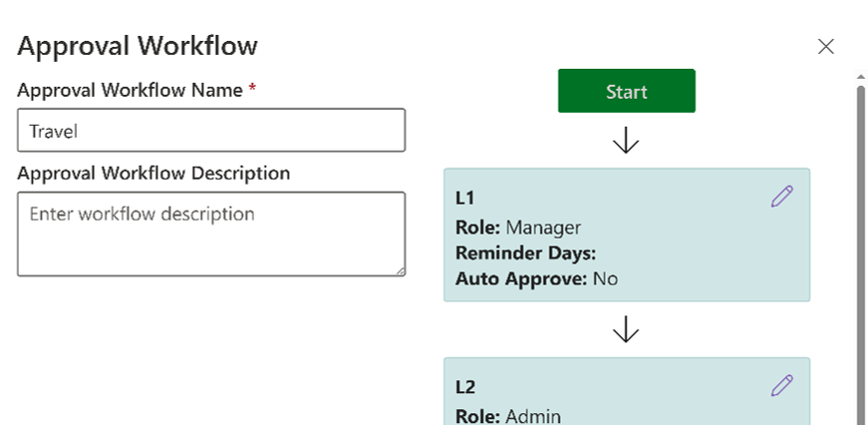Click the description box resize handle
The image size is (868, 425).
[401, 270]
